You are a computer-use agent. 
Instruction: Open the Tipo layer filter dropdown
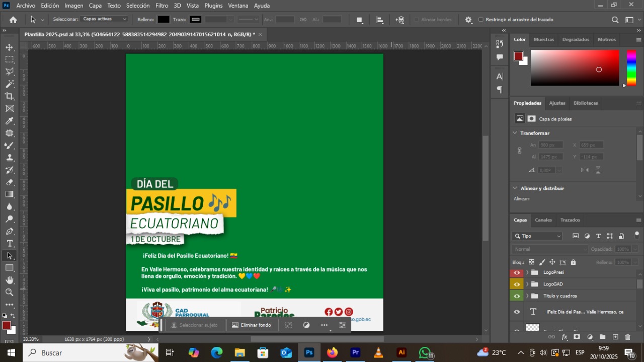[537, 236]
